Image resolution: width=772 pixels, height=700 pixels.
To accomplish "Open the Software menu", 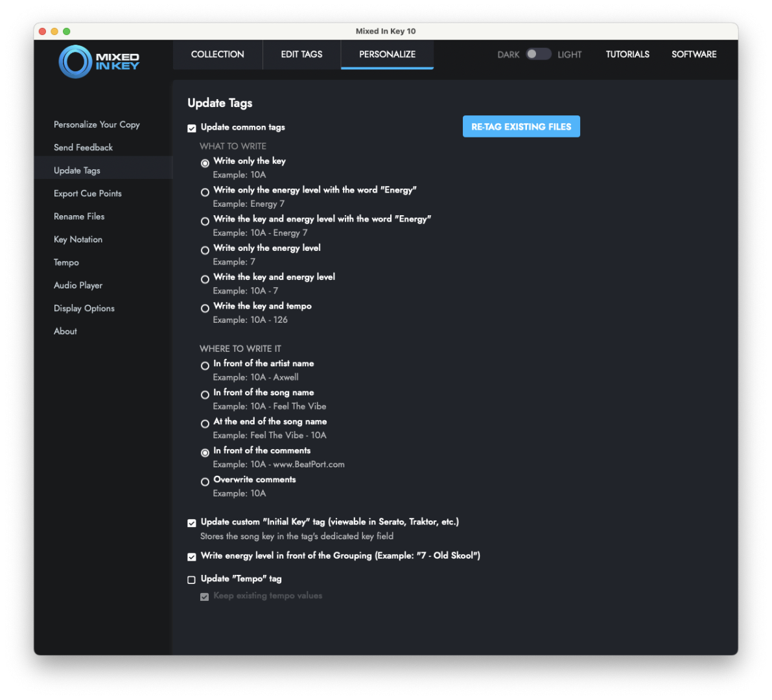I will pos(694,54).
